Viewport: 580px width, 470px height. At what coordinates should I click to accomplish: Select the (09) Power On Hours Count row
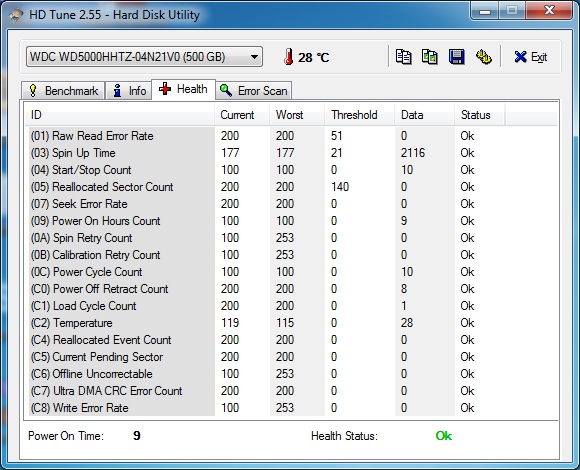click(x=291, y=221)
